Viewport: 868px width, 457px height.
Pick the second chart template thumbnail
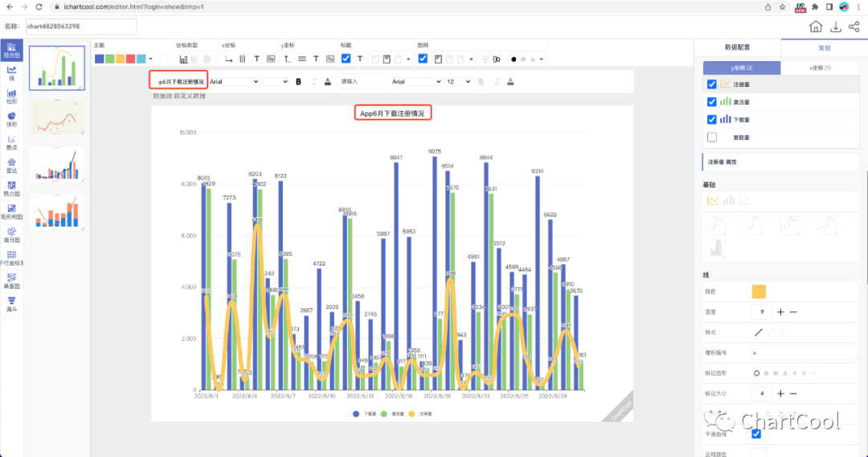click(x=56, y=117)
